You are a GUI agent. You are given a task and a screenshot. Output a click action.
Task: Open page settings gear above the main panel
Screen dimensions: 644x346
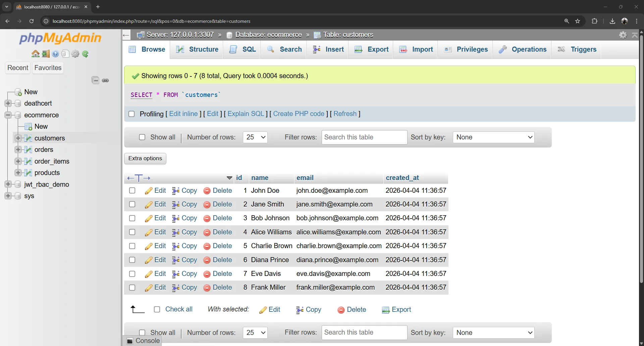coord(623,35)
